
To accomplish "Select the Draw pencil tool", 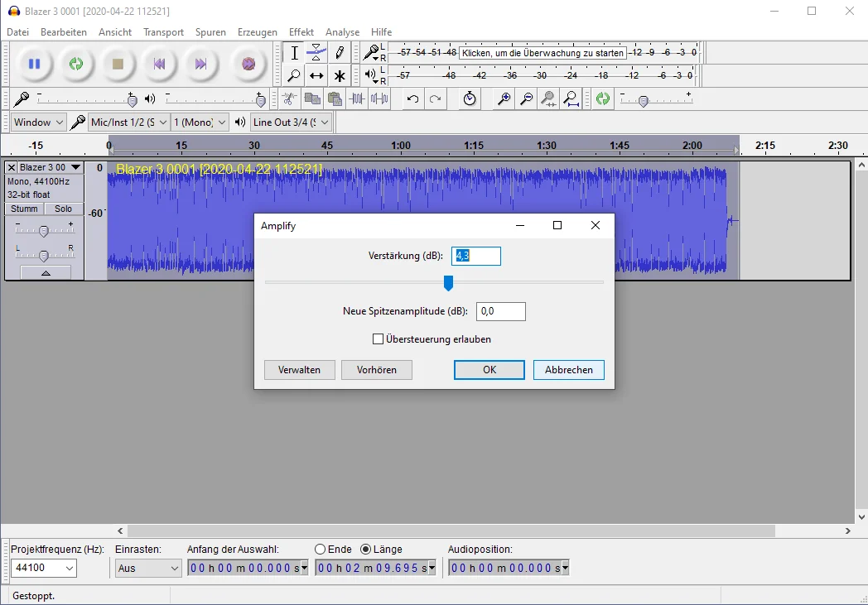I will [340, 53].
